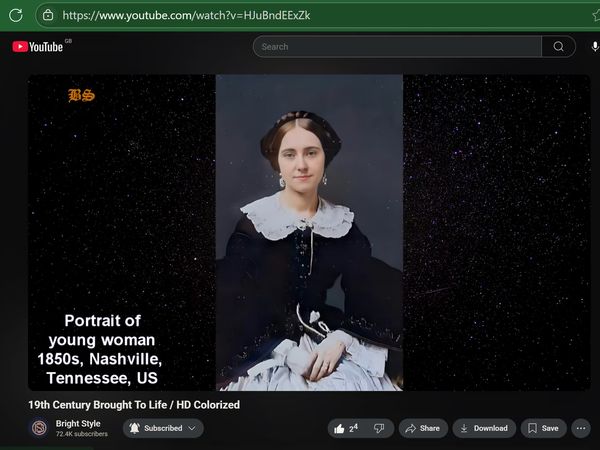Reload the page with the refresh icon

(16, 15)
